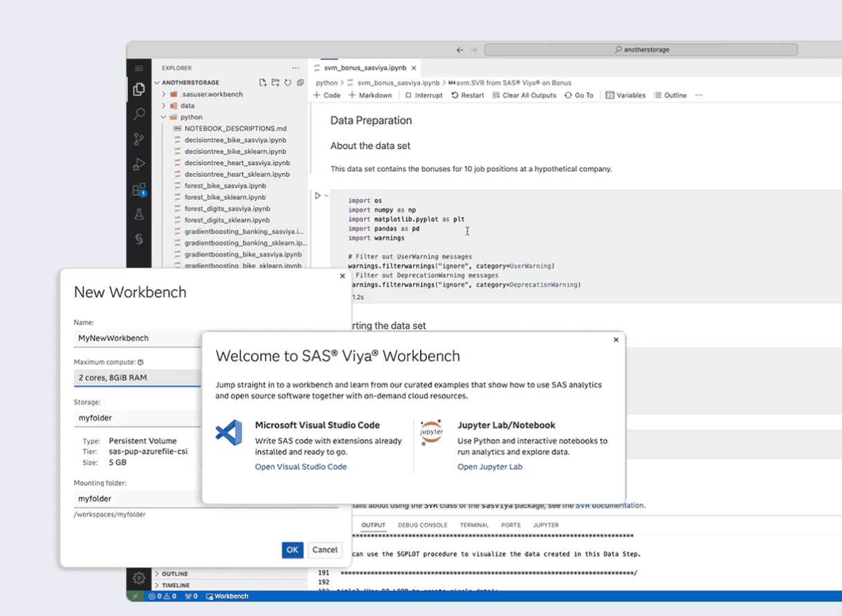The width and height of the screenshot is (842, 616).
Task: Collapse the python folder
Action: pos(191,118)
